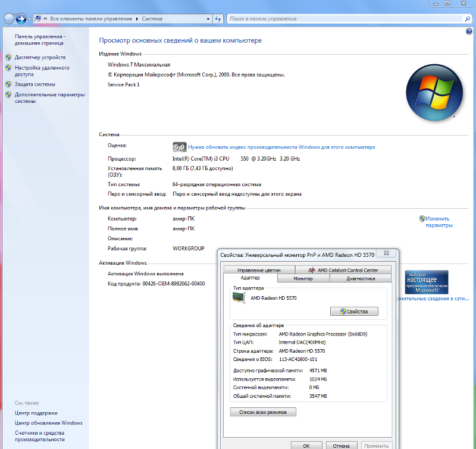Screen dimensions: 476x449
Task: Click '64-разрядная операционная система' value
Action: pyautogui.click(x=217, y=184)
